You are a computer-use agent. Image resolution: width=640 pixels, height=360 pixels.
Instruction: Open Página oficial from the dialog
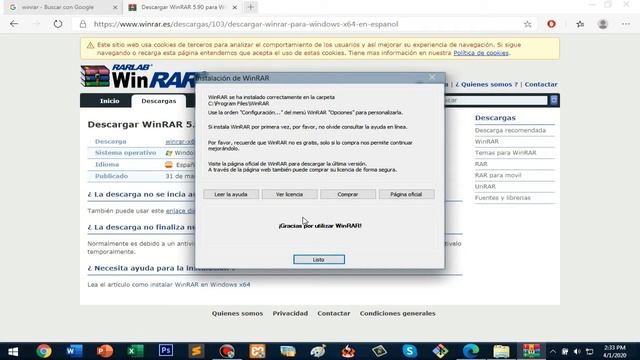click(406, 194)
